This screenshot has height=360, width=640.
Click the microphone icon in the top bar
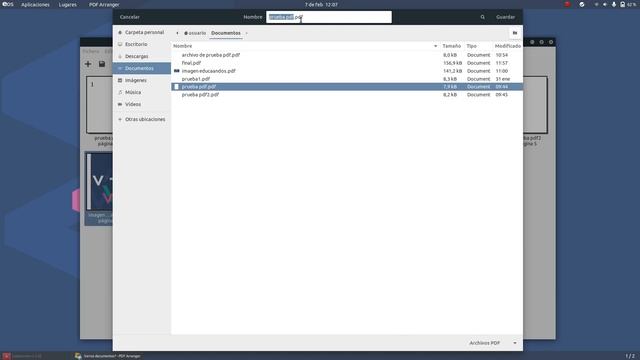(x=613, y=4)
